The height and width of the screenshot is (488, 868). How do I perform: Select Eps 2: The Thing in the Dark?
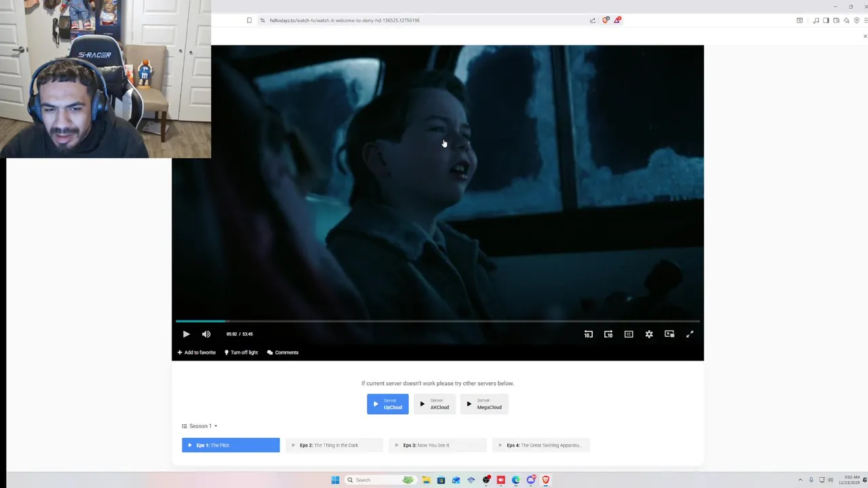click(x=334, y=445)
